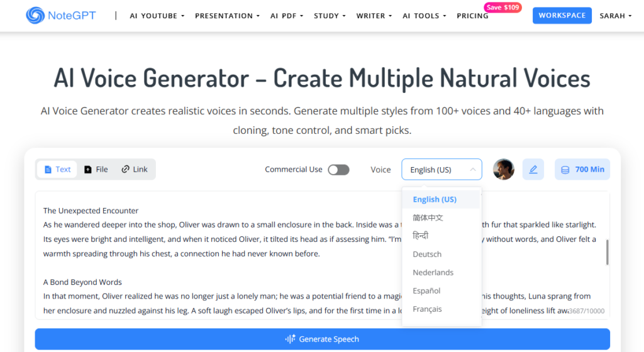Viewport: 644px width, 352px height.
Task: Open the AI PDF dropdown menu
Action: coord(287,16)
